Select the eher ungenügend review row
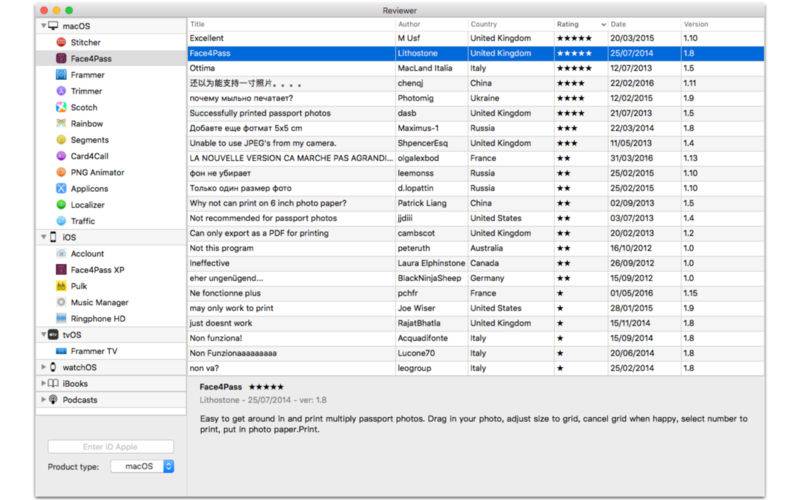The height and width of the screenshot is (500, 800). (476, 278)
